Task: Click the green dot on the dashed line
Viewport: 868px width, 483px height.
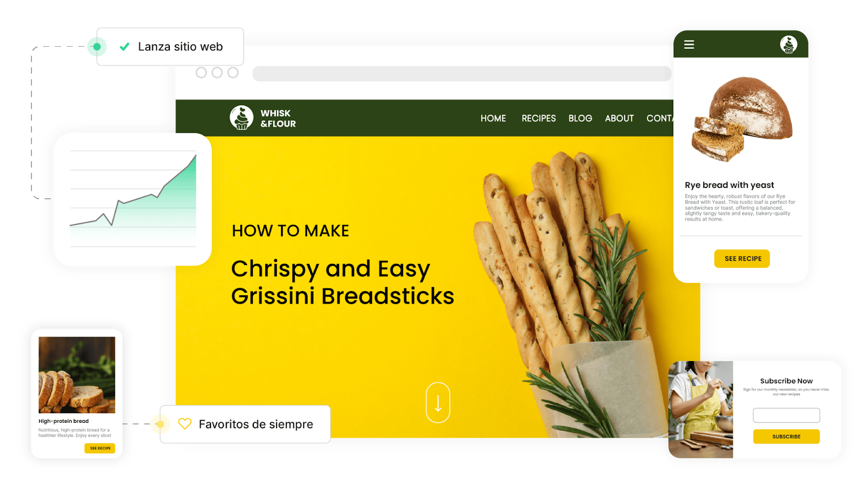Action: (97, 47)
